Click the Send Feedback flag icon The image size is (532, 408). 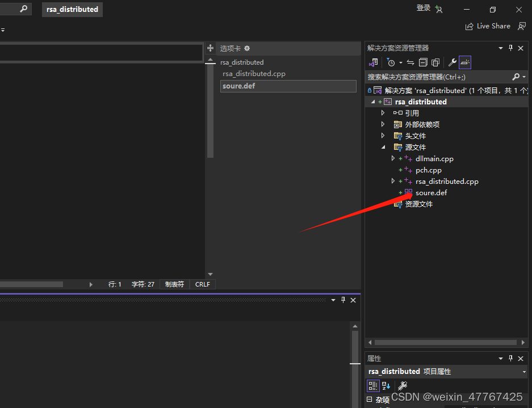click(522, 26)
